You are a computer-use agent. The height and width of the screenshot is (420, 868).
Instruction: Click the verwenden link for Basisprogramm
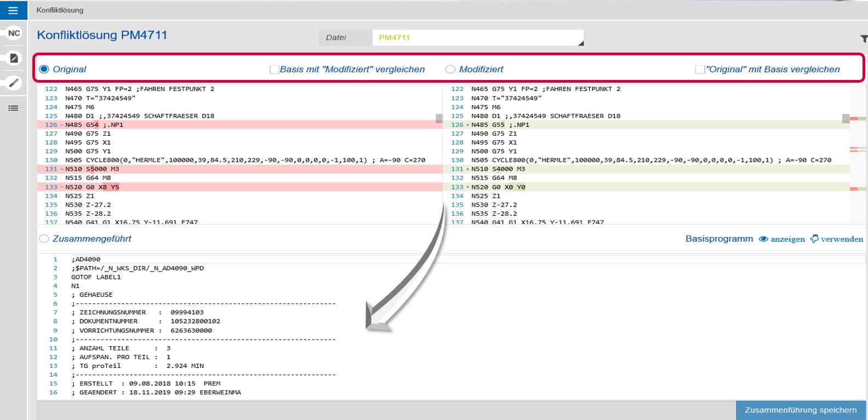point(842,239)
